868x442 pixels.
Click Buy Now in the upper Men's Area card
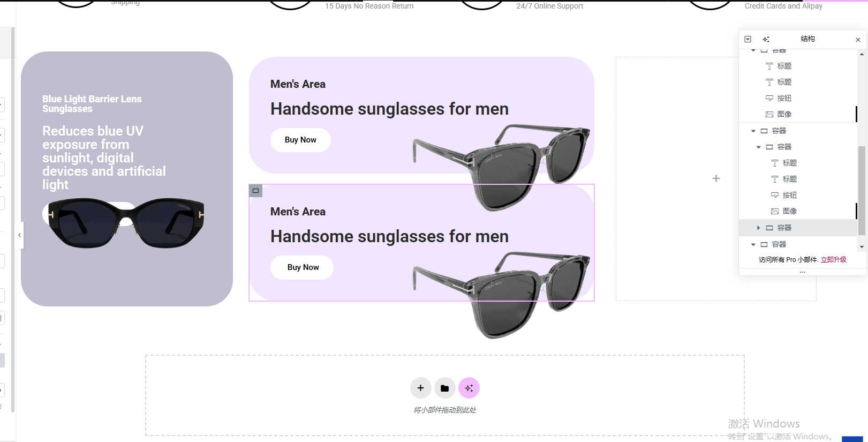pos(300,140)
